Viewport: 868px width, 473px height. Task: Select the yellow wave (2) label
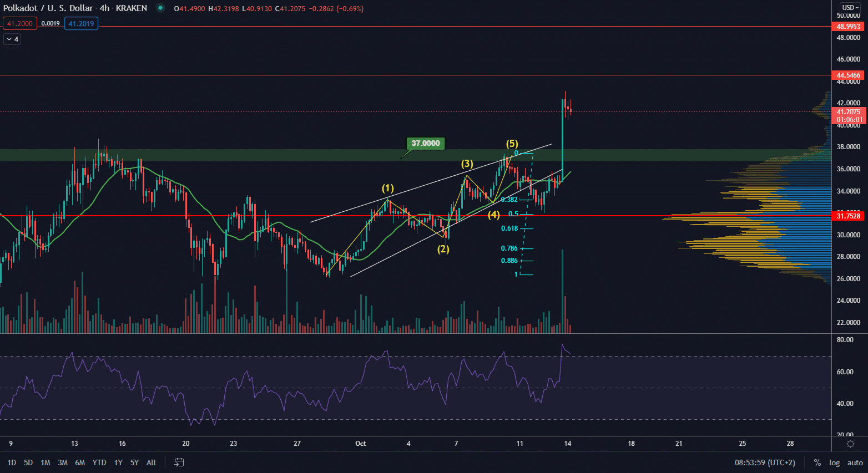pyautogui.click(x=443, y=249)
